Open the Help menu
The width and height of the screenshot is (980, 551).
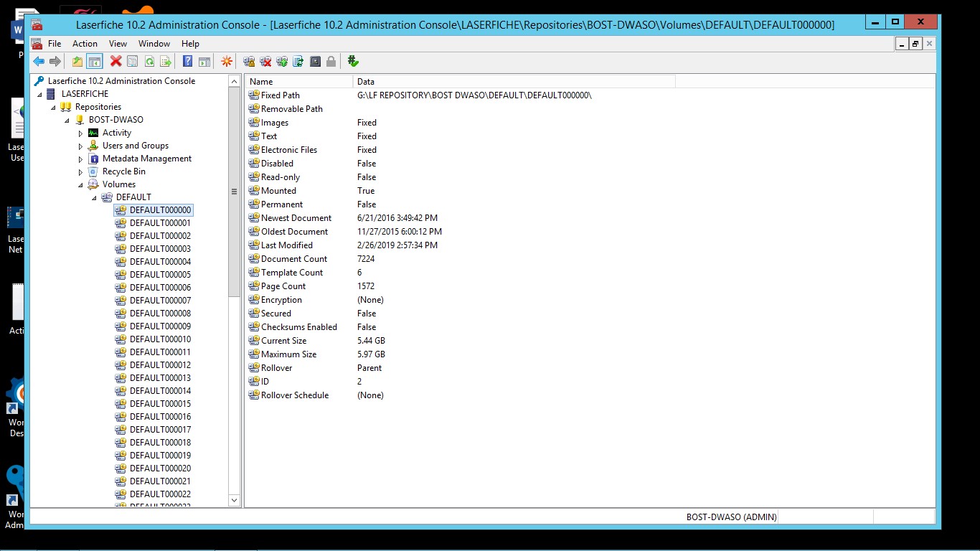[x=190, y=44]
